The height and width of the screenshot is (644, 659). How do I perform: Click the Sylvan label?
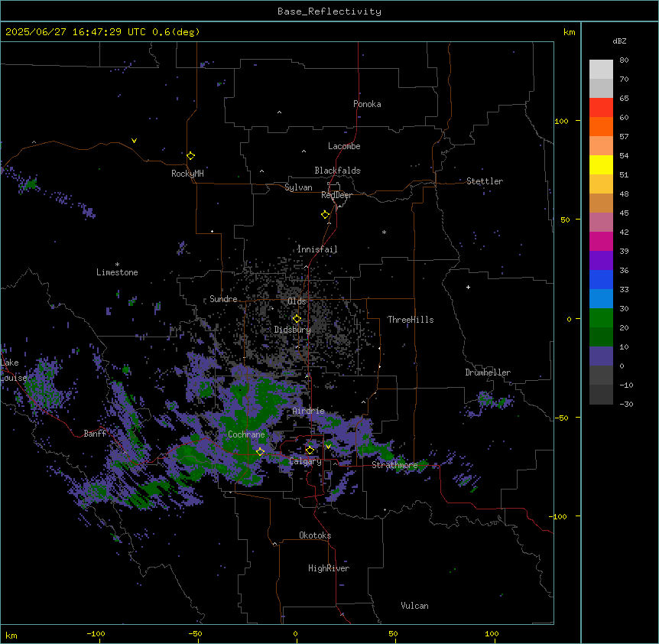pyautogui.click(x=298, y=187)
